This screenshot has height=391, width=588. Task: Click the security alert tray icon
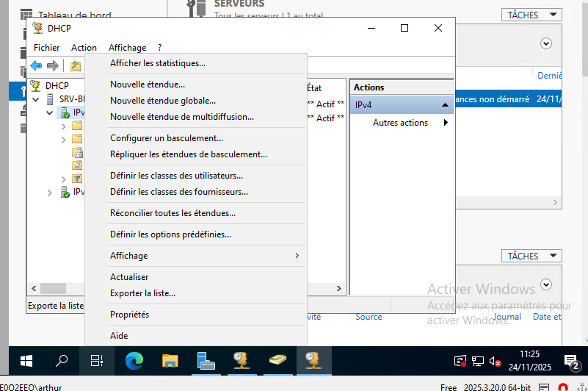460,362
